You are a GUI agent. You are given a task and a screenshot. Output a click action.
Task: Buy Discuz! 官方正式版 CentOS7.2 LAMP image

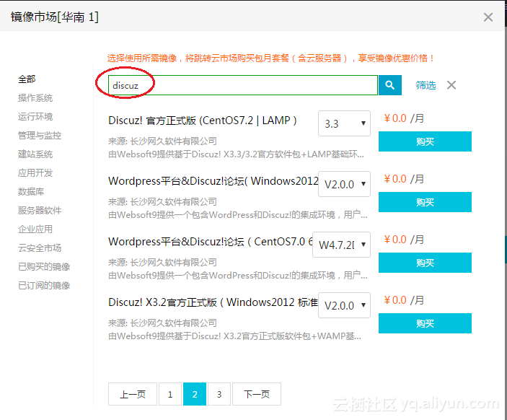pyautogui.click(x=425, y=141)
